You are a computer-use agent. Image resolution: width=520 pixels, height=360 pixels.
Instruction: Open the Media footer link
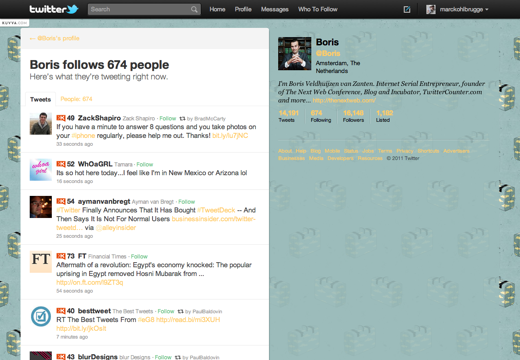coord(316,158)
